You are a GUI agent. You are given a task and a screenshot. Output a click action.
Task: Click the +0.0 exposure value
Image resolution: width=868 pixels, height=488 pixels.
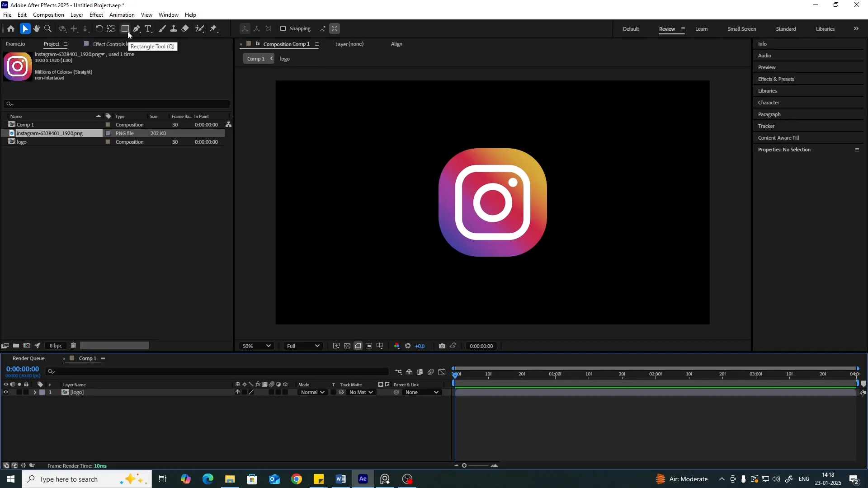[x=420, y=346]
